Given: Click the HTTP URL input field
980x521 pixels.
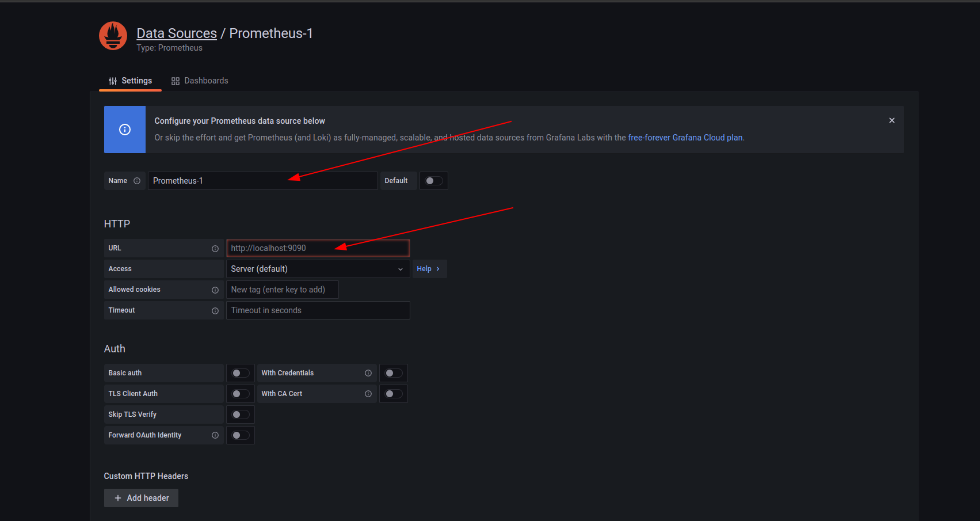Looking at the screenshot, I should [318, 248].
